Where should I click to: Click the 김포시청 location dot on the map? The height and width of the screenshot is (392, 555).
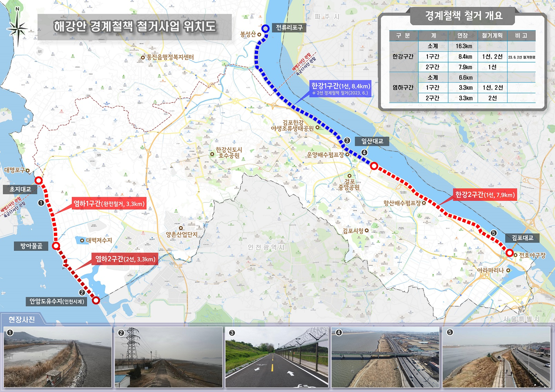[x=366, y=231]
